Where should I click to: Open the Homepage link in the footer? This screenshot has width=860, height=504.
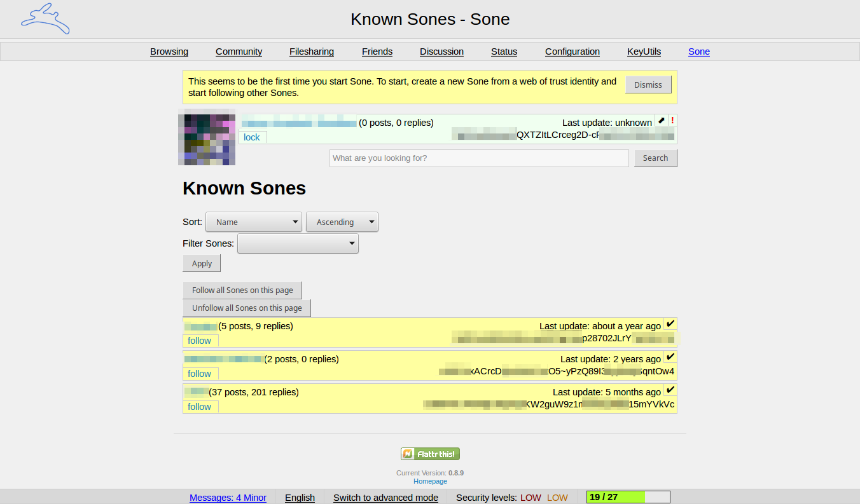pyautogui.click(x=430, y=481)
